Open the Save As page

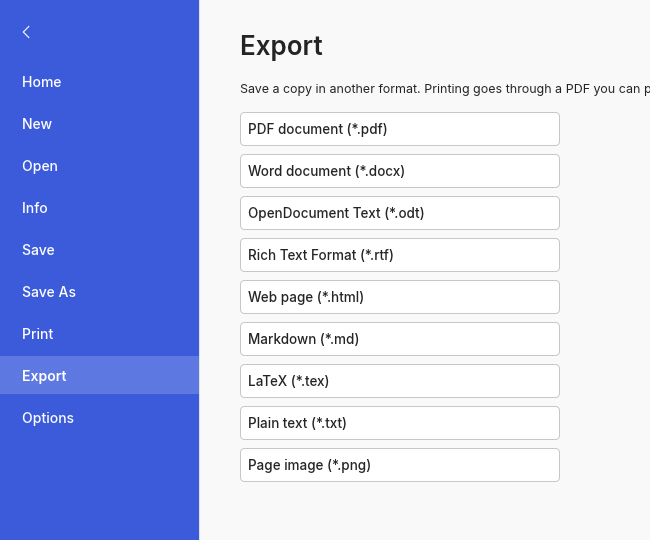pos(99,292)
